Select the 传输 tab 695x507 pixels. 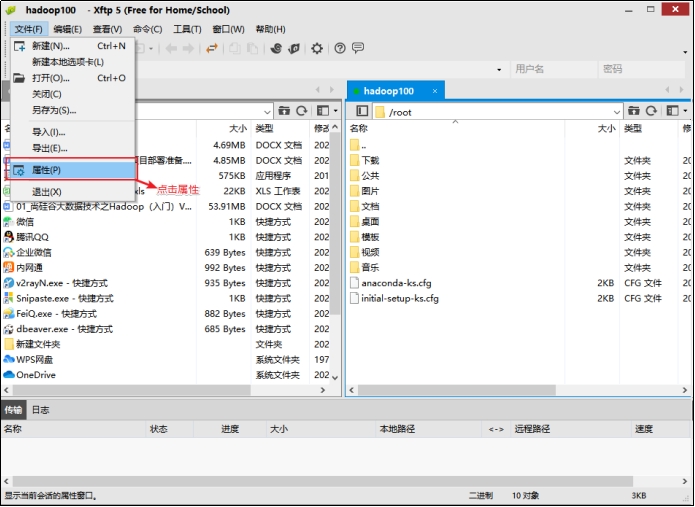13,410
